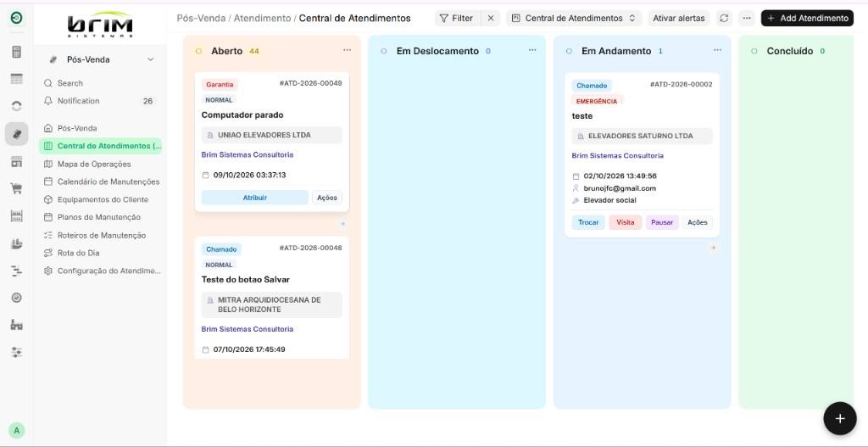Open the three-dots menu in the top toolbar
The image size is (868, 447).
746,19
